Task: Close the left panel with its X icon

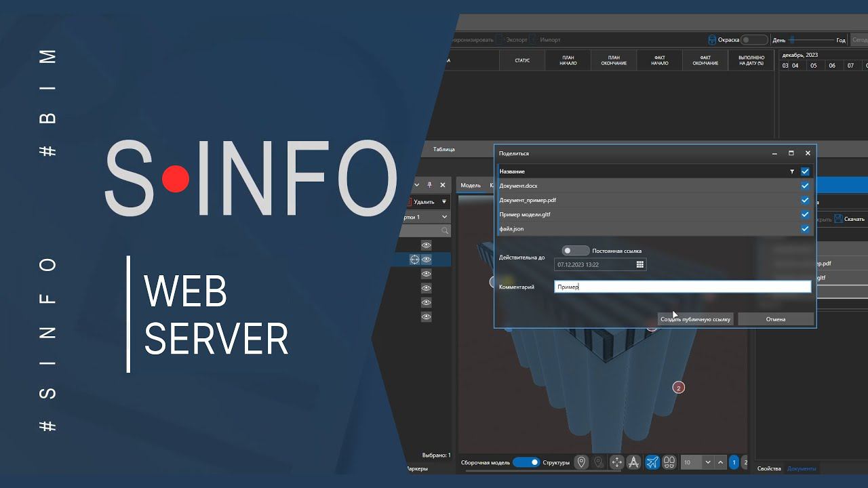Action: pos(443,184)
